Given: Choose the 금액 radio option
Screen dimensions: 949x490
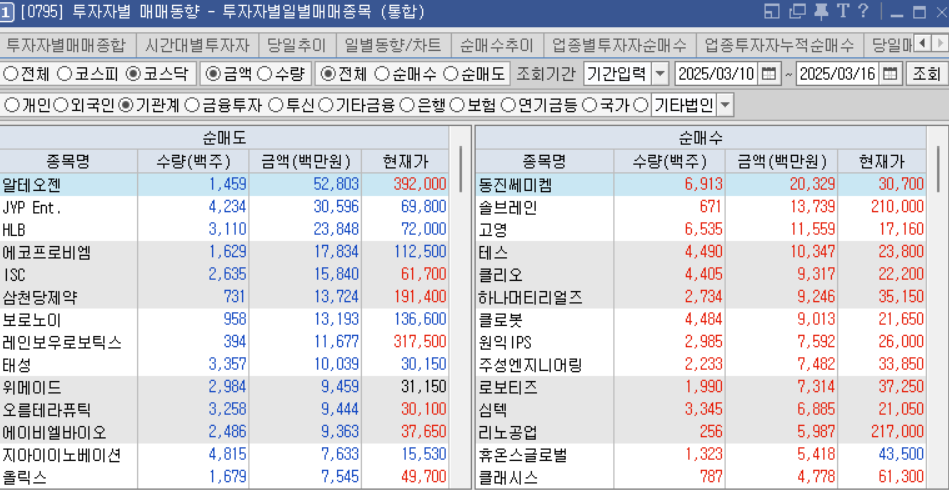Looking at the screenshot, I should [x=212, y=74].
